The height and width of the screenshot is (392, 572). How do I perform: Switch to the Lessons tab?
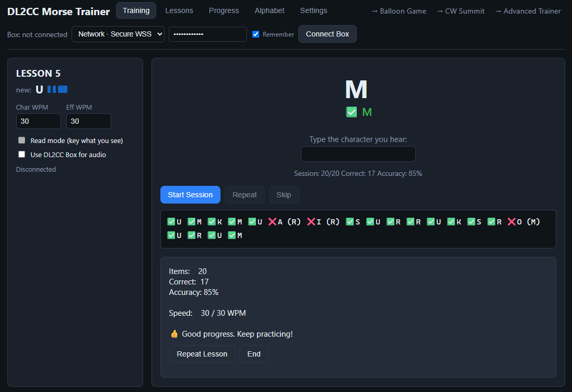coord(179,10)
